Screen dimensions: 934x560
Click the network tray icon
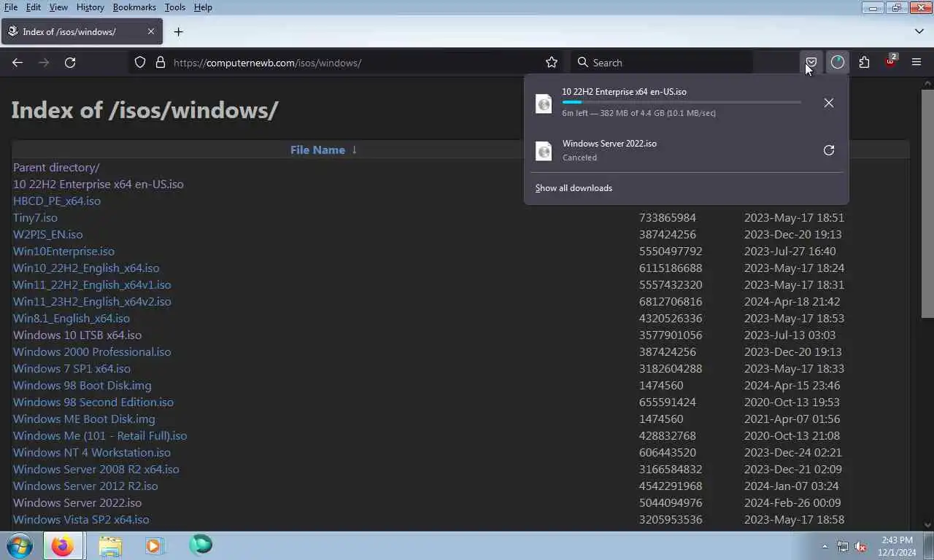[x=843, y=546]
